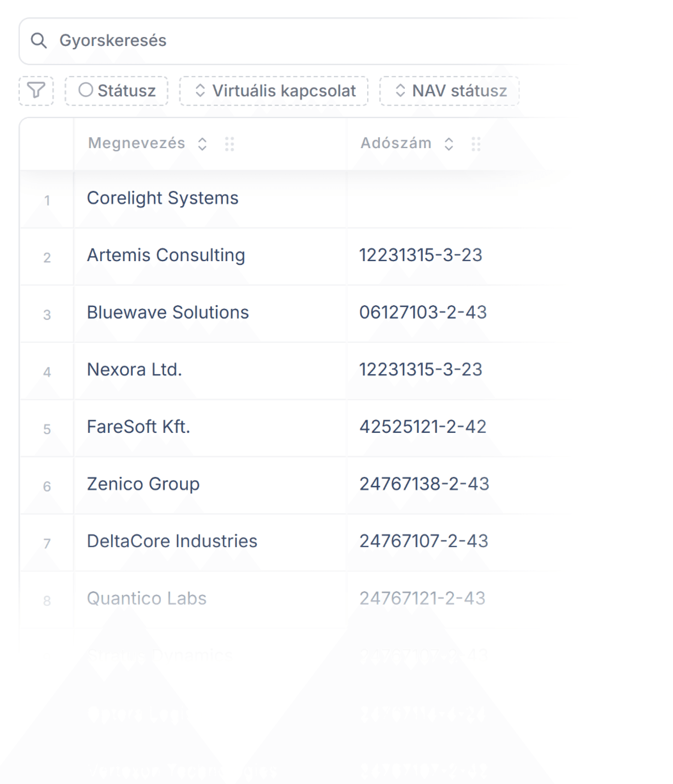Select the Bluewave Solutions row
This screenshot has height=784, width=673.
tap(168, 313)
